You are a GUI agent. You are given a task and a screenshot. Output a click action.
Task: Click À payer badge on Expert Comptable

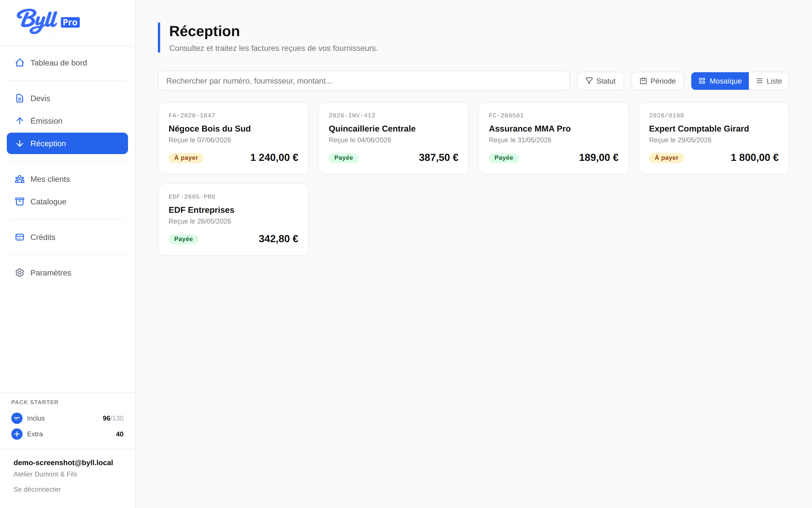pyautogui.click(x=667, y=158)
